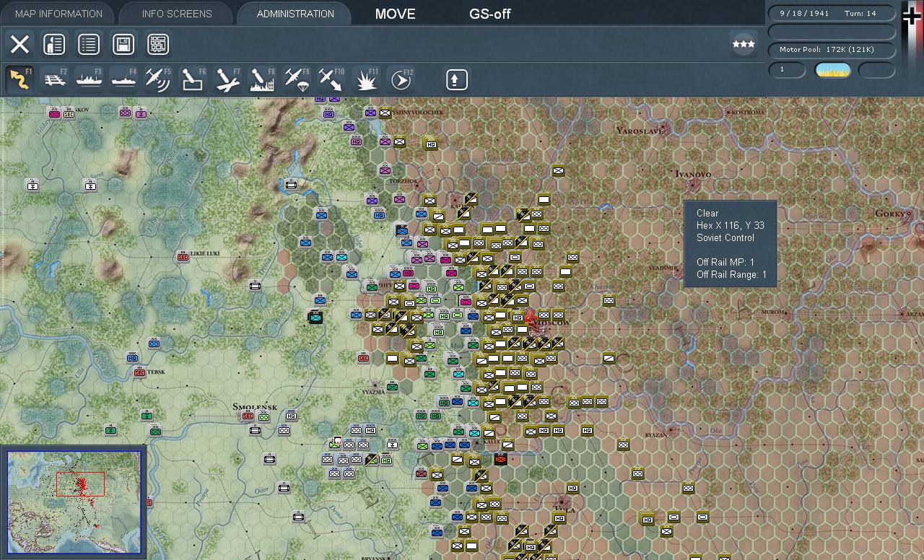The width and height of the screenshot is (924, 560).
Task: Select the F3 naval transport ship icon
Action: point(89,79)
